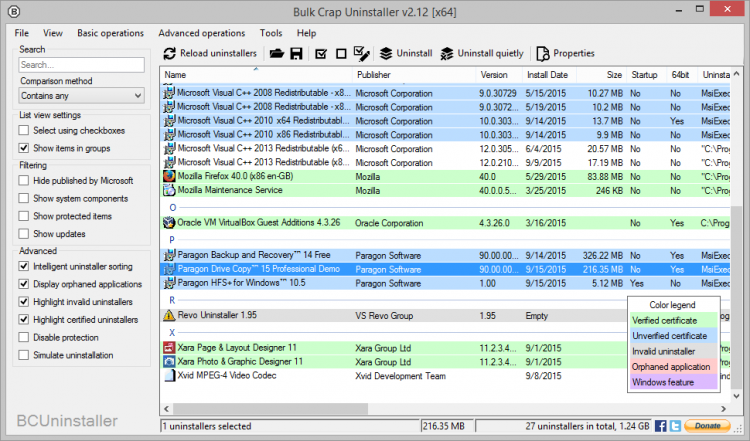Click Visual C++ 2013 Redistributable (x6 icon
The image size is (750, 441).
[169, 148]
